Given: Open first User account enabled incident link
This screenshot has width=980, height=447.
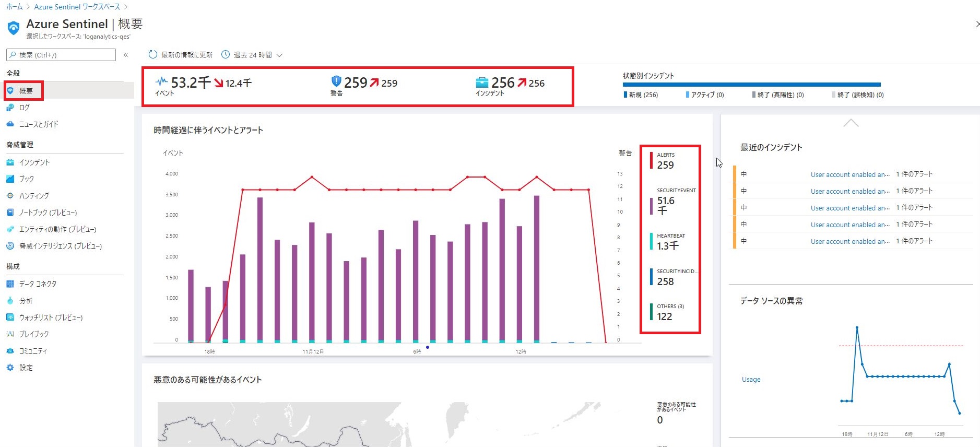Looking at the screenshot, I should click(x=849, y=175).
